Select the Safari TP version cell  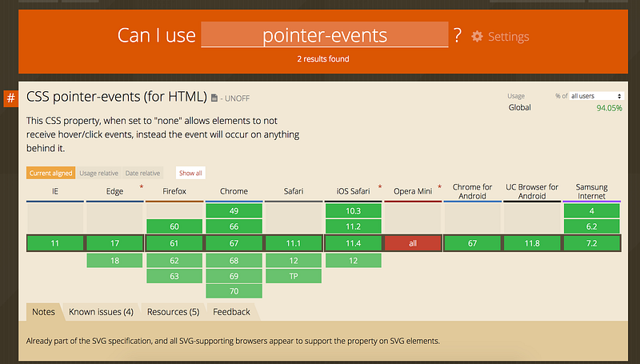point(294,276)
